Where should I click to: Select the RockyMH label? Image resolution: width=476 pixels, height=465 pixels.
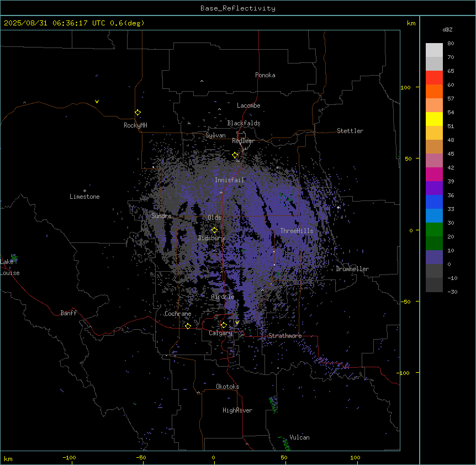click(x=135, y=125)
